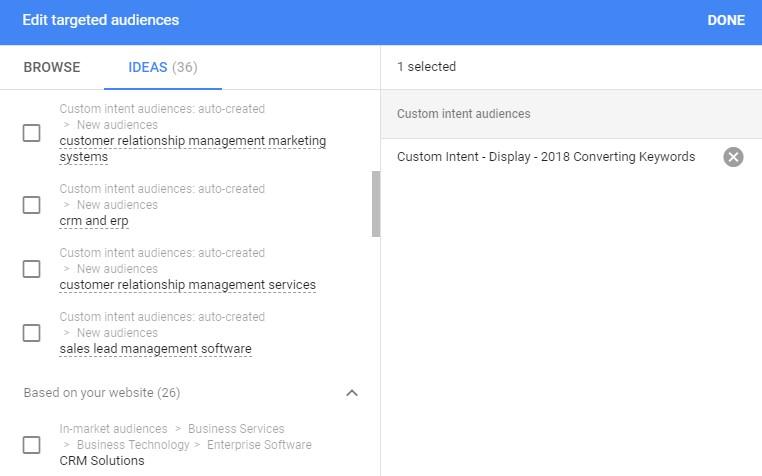Check the CRM Solutions audience checkbox

tap(32, 445)
